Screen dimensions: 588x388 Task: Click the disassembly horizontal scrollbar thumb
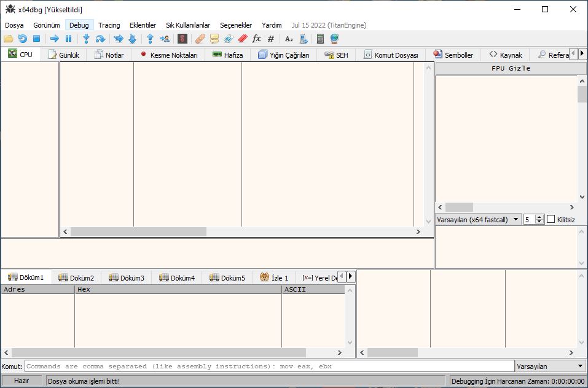(x=138, y=232)
